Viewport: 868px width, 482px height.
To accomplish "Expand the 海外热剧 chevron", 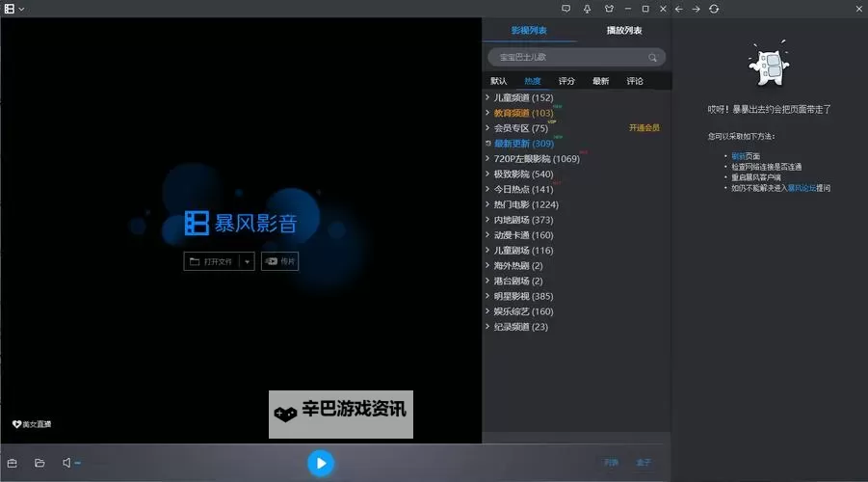I will [487, 265].
